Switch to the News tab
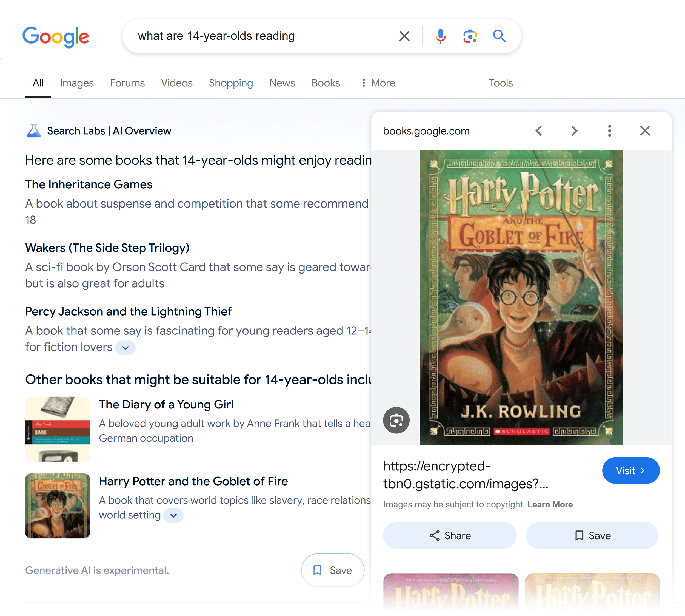This screenshot has width=685, height=616. (x=282, y=83)
